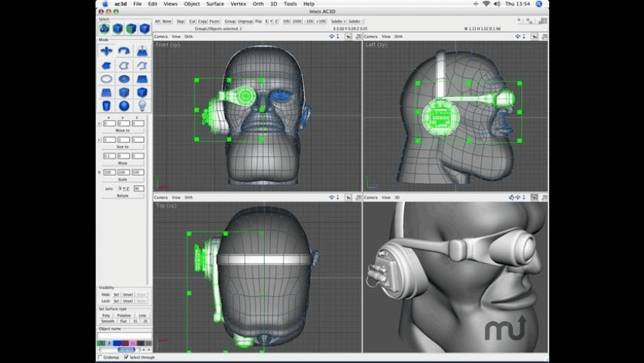This screenshot has height=363, width=644.
Task: Pick the open Line drawing tool
Action: coord(142,65)
